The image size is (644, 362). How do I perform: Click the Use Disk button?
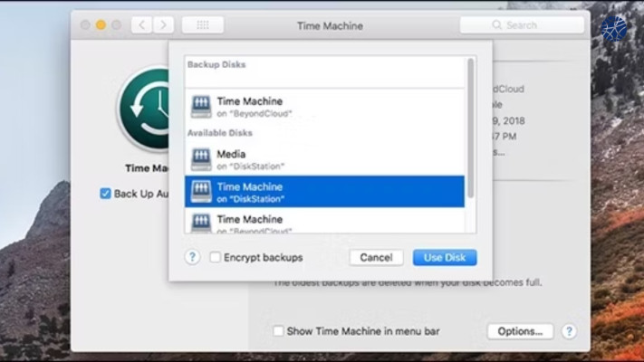(445, 257)
